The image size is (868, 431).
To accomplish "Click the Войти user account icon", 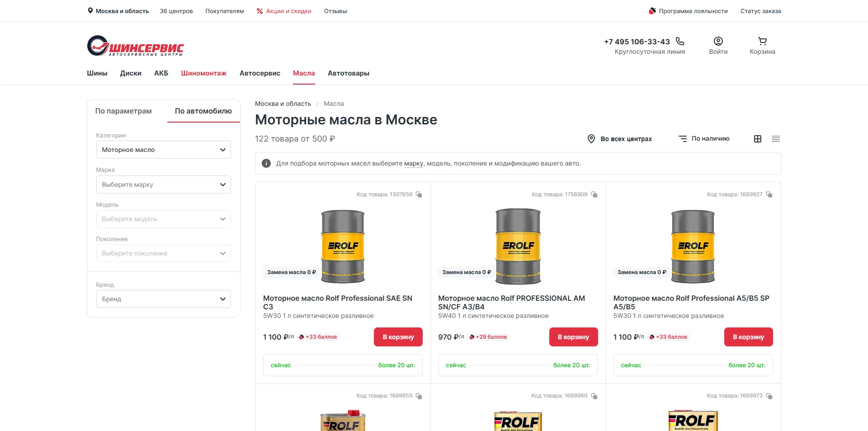I will [718, 41].
